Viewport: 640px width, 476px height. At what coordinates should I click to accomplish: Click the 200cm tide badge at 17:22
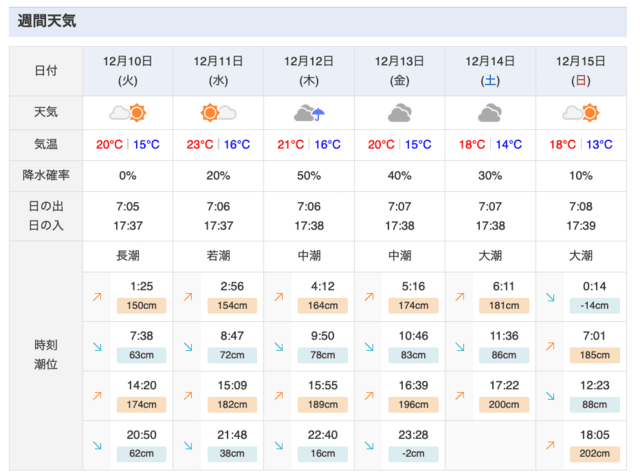[x=504, y=405]
